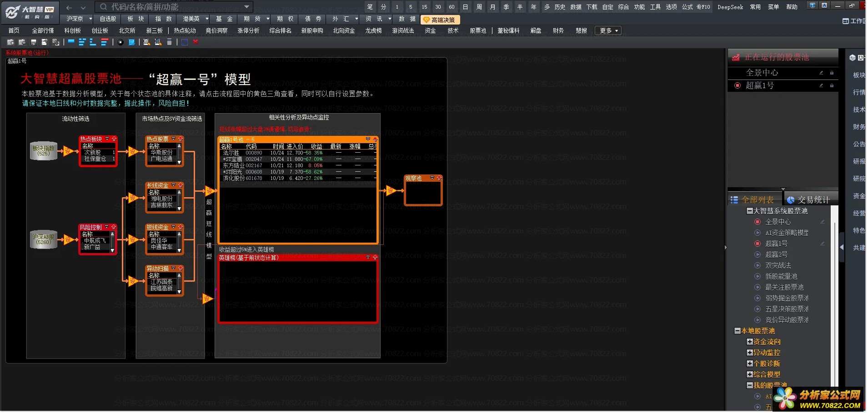This screenshot has width=868, height=413.
Task: Click the floppy-disk save icon
Action: [x=34, y=42]
